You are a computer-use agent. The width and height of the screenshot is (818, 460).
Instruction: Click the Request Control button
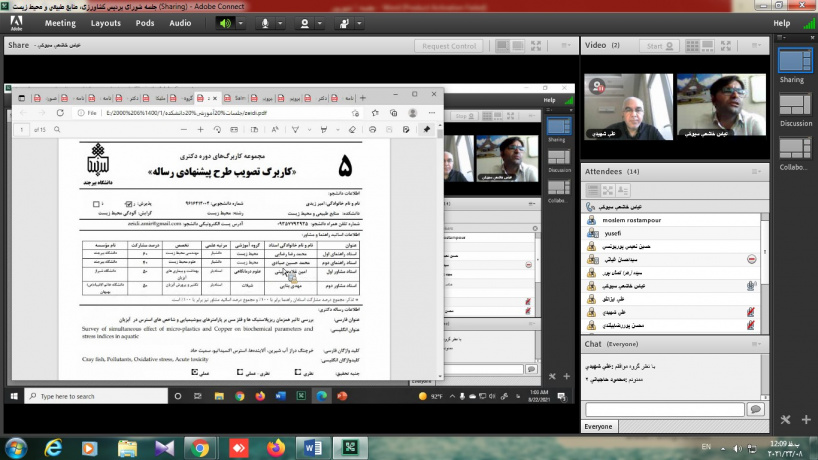[x=449, y=46]
